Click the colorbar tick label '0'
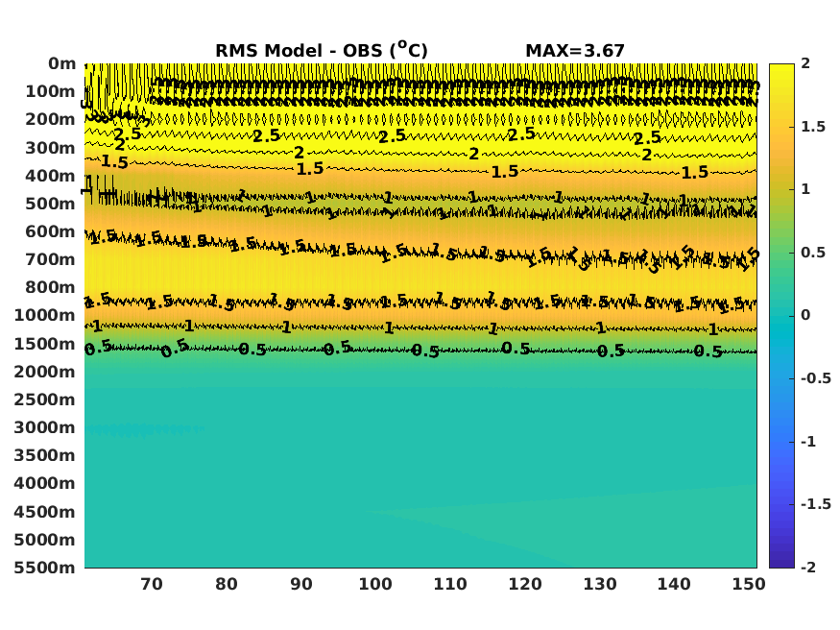Viewport: 840px width, 630px height. 805,316
